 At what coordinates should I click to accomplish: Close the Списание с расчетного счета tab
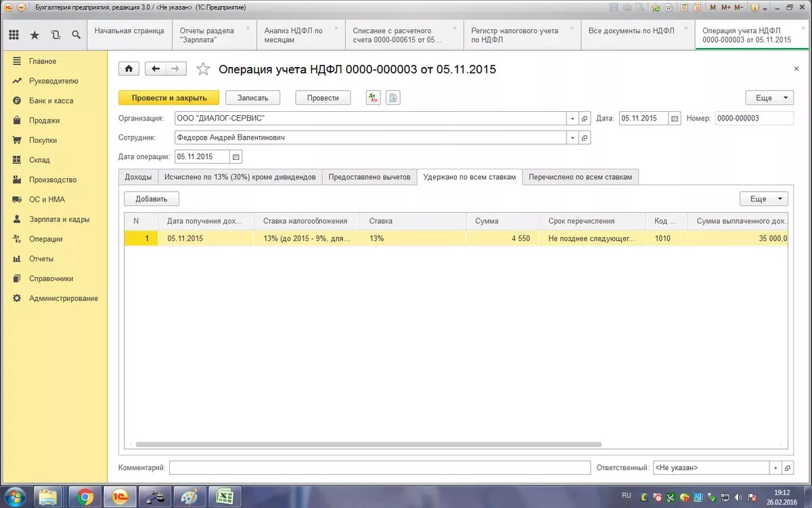coord(455,28)
